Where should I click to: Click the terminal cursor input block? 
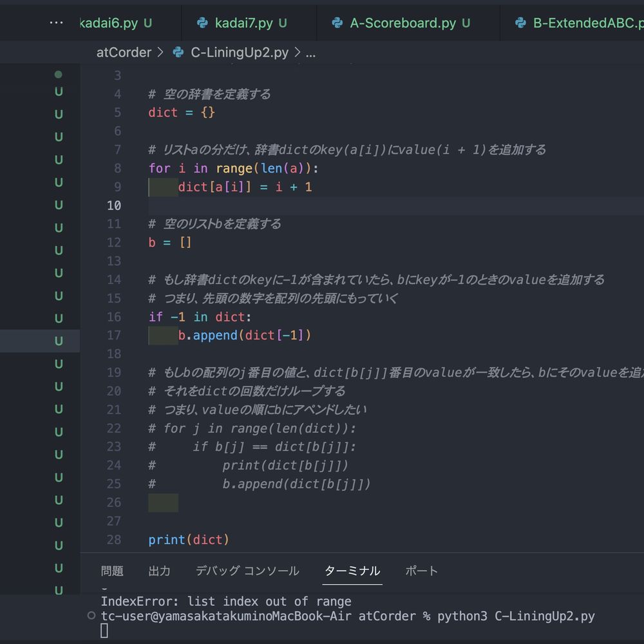coord(104,630)
